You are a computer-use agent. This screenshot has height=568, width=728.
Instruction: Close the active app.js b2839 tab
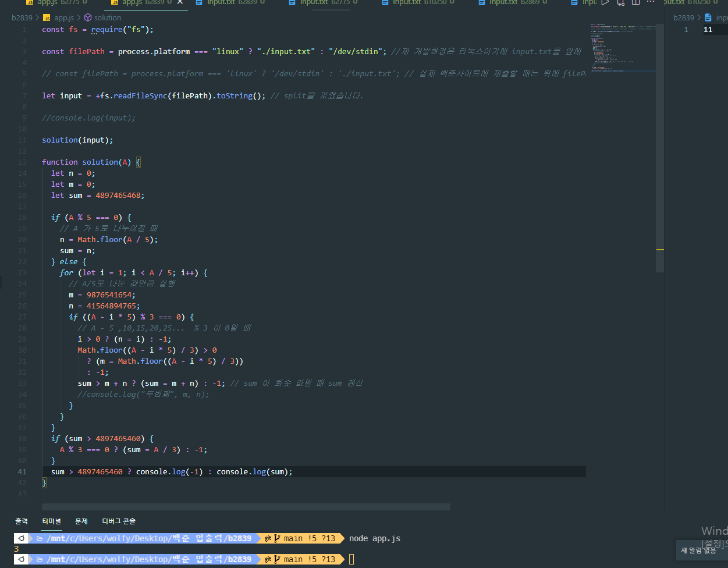pyautogui.click(x=180, y=2)
